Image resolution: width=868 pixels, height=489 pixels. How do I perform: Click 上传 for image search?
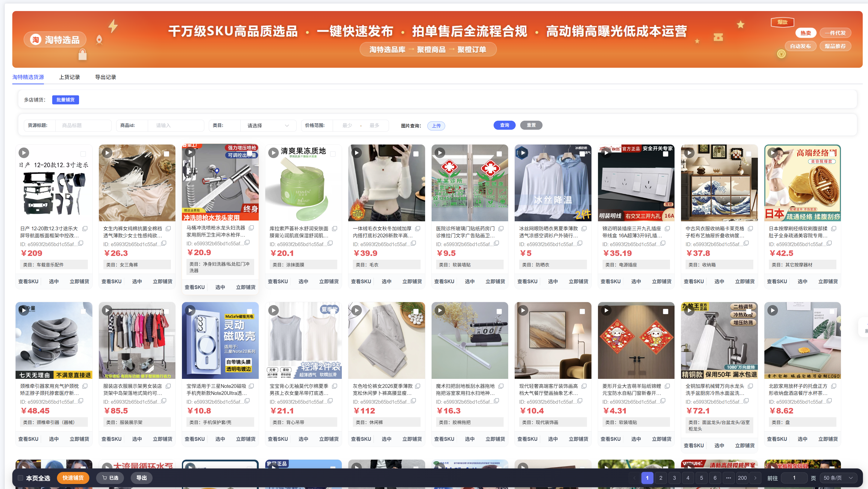point(436,126)
